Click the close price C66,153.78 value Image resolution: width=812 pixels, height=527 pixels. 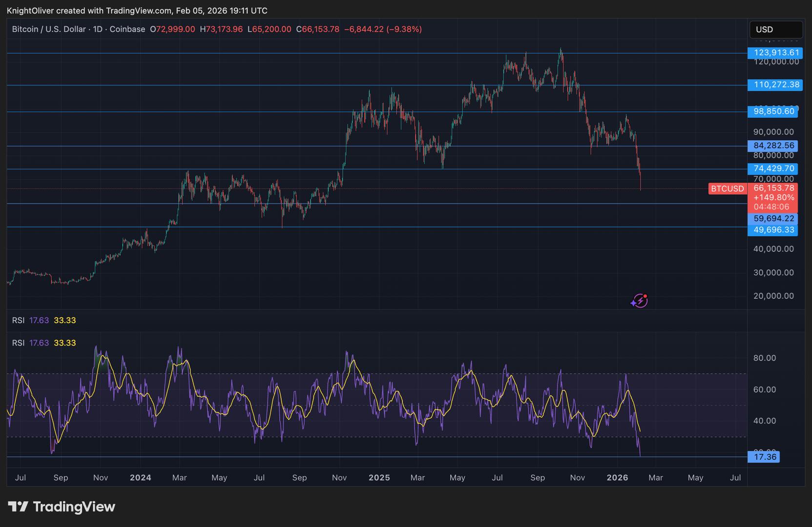pos(317,29)
